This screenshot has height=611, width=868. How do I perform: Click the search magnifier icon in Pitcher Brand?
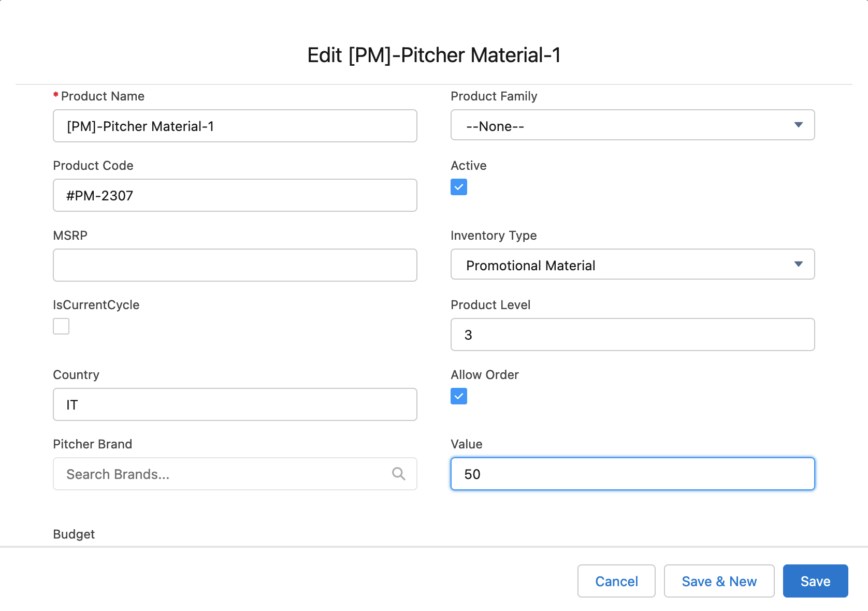coord(398,474)
